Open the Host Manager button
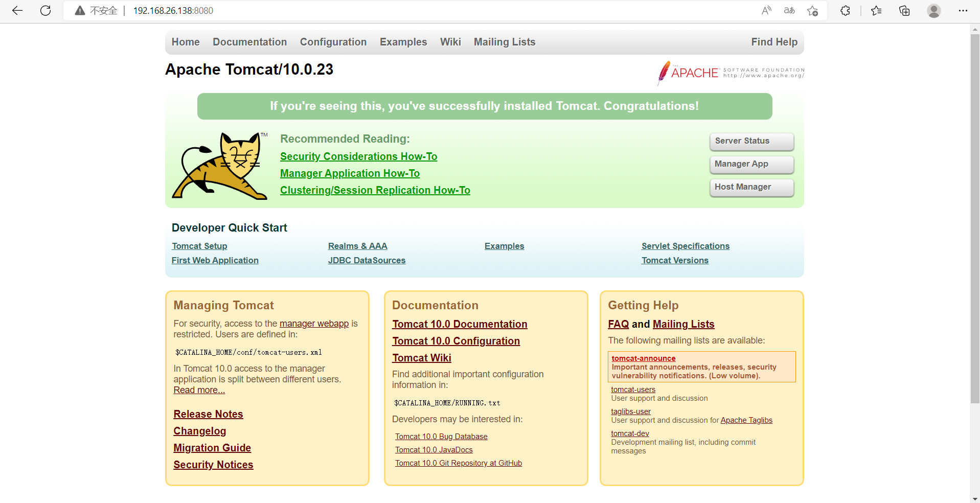Image resolution: width=980 pixels, height=503 pixels. tap(751, 188)
